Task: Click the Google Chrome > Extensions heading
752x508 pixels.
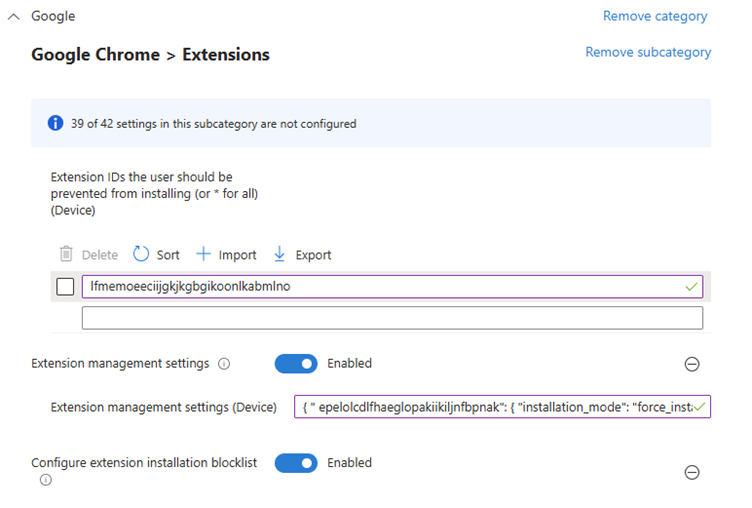Action: [151, 55]
